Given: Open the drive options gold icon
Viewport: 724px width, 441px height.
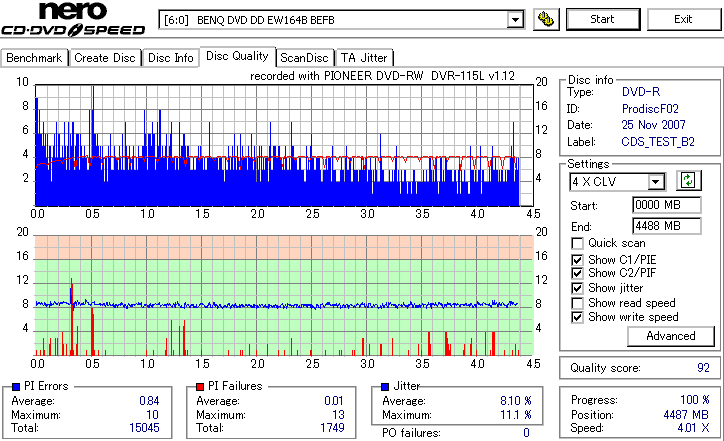Looking at the screenshot, I should (x=546, y=20).
